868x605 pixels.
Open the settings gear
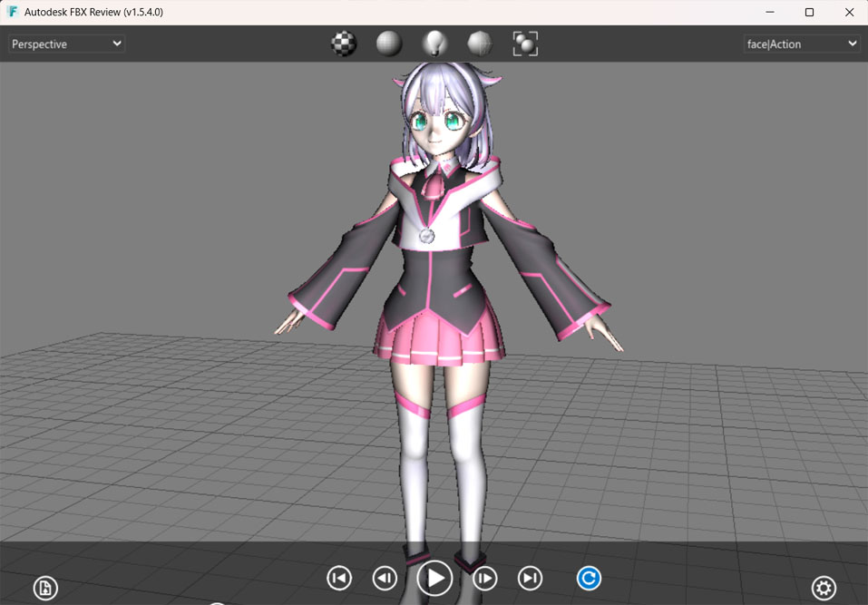coord(824,588)
